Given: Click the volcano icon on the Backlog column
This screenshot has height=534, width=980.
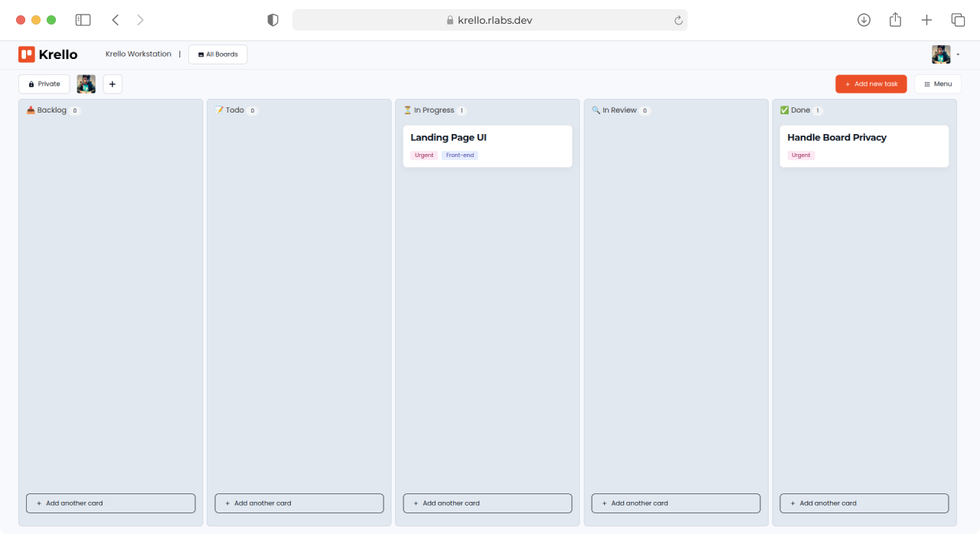Looking at the screenshot, I should [30, 110].
